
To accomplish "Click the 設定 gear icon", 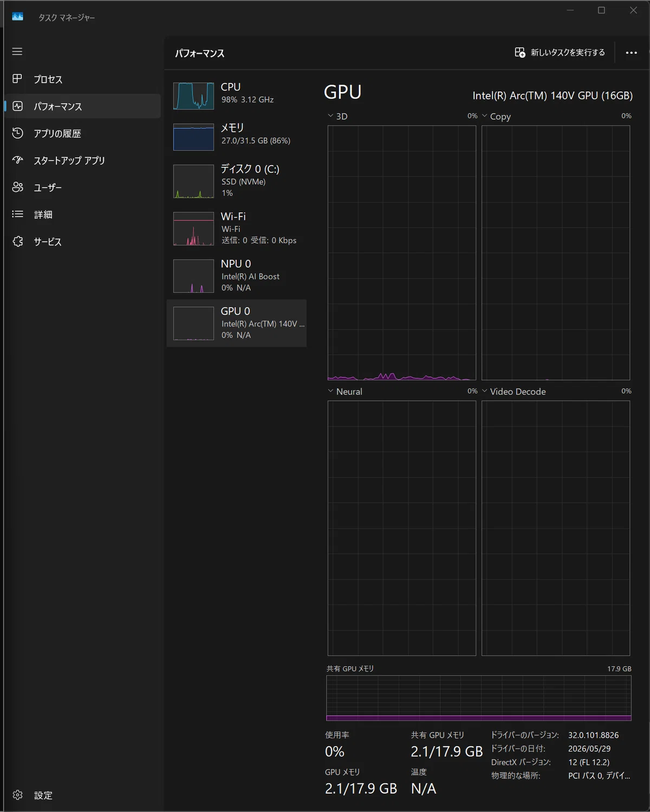I will [x=17, y=795].
